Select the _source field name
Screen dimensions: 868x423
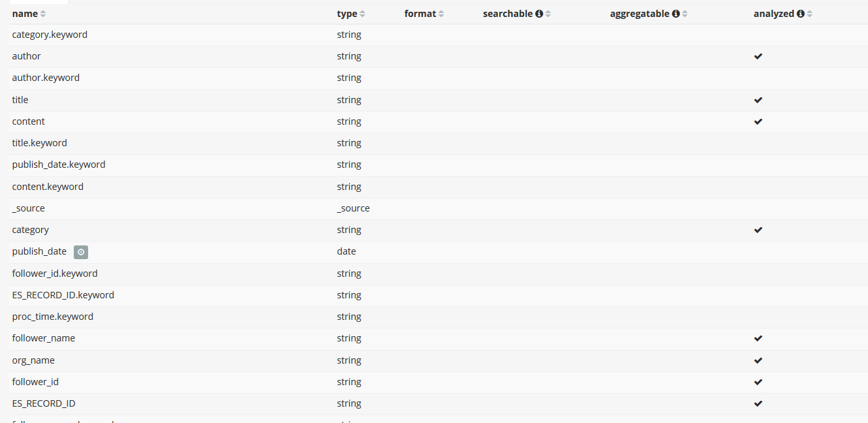[29, 208]
